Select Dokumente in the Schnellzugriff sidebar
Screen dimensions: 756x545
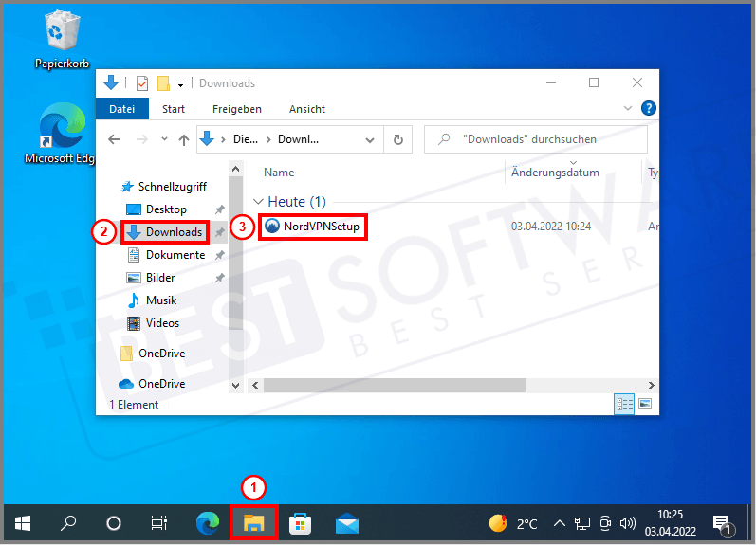(x=175, y=255)
